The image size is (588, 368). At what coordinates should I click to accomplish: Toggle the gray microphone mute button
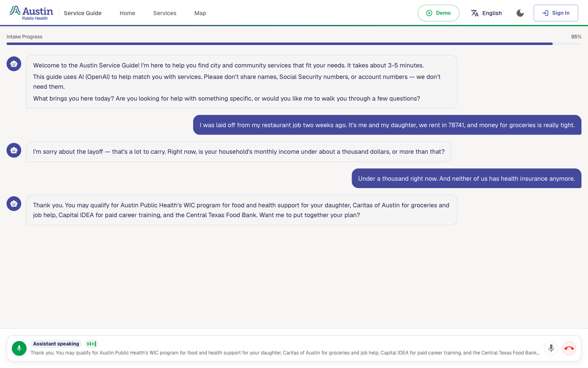point(551,348)
